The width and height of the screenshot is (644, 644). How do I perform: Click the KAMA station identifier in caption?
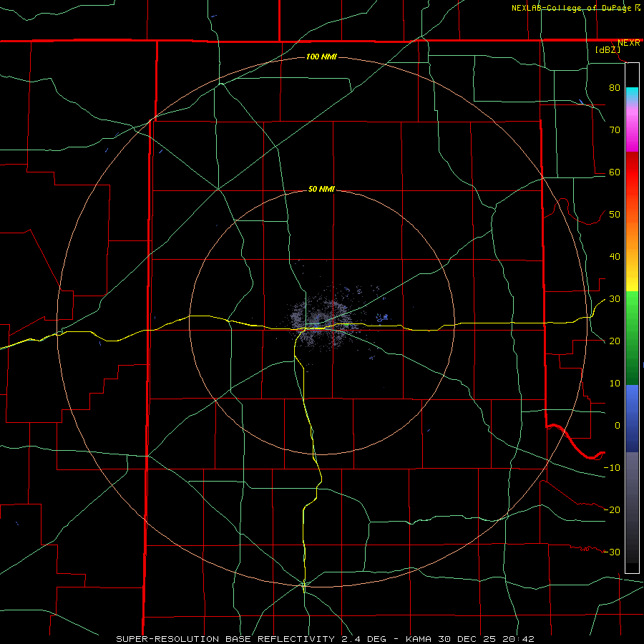(418, 639)
